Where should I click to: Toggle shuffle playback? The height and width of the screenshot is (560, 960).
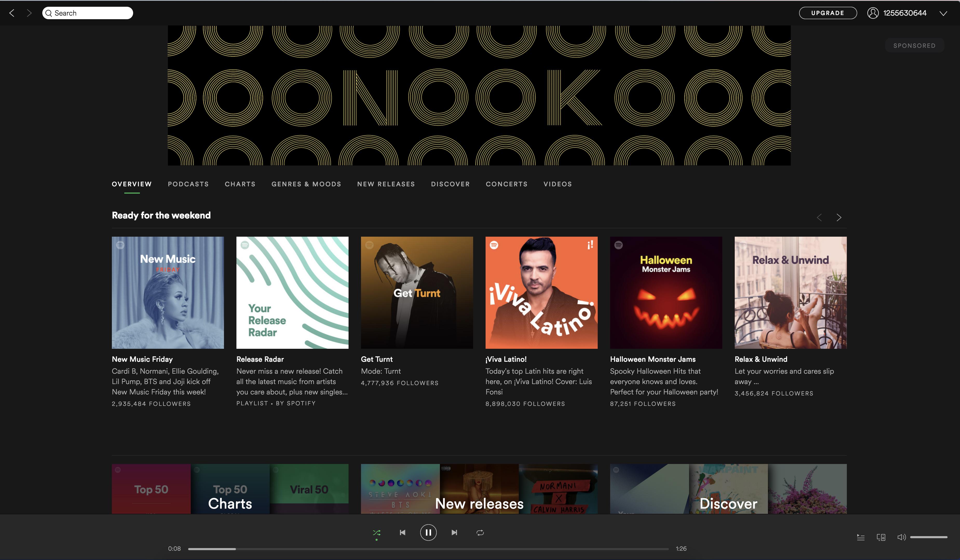point(376,532)
